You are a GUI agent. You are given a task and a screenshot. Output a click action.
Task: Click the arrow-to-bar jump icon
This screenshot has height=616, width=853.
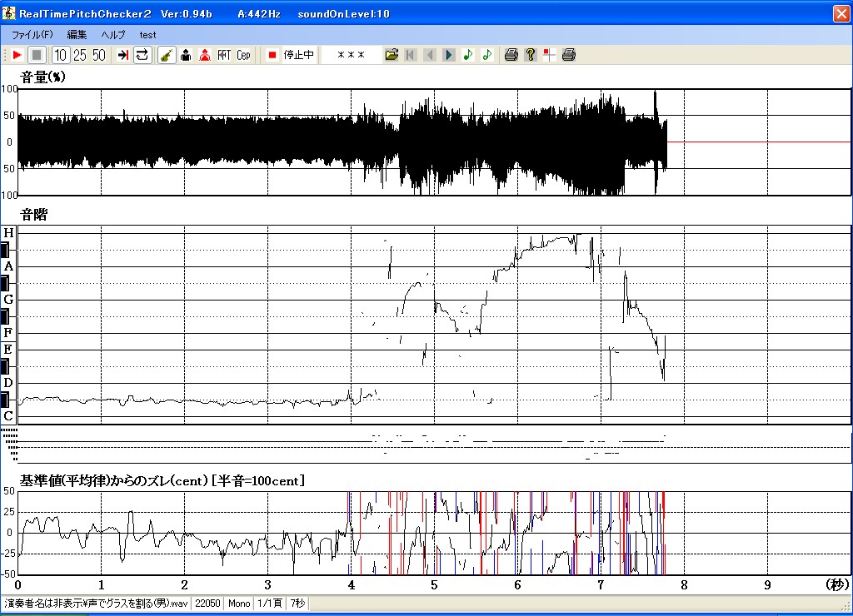click(123, 55)
